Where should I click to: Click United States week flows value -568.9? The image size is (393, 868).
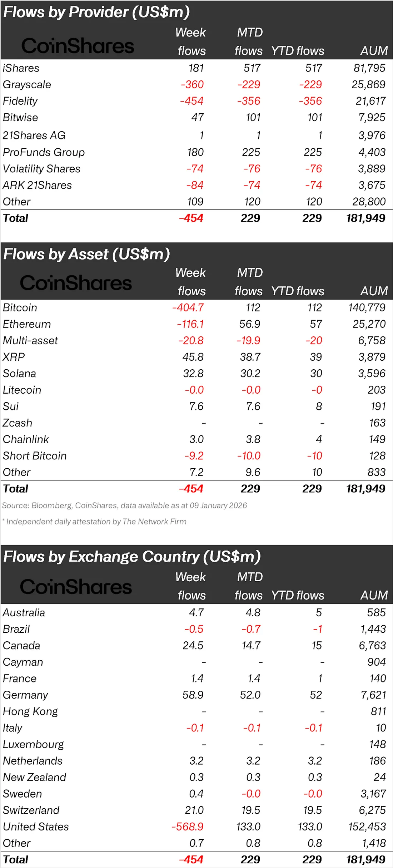coord(188,827)
